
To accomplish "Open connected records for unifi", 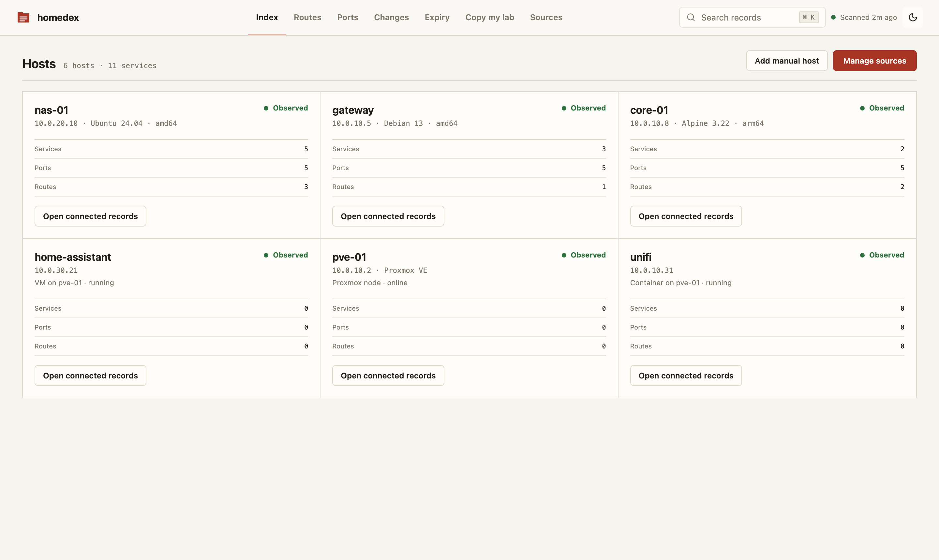I will pyautogui.click(x=686, y=376).
